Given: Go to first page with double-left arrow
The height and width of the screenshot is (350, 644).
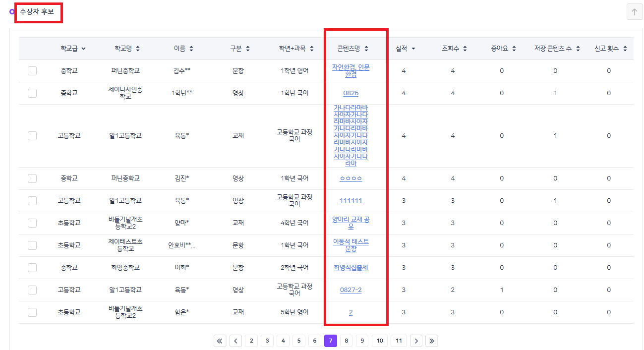Looking at the screenshot, I should [220, 341].
